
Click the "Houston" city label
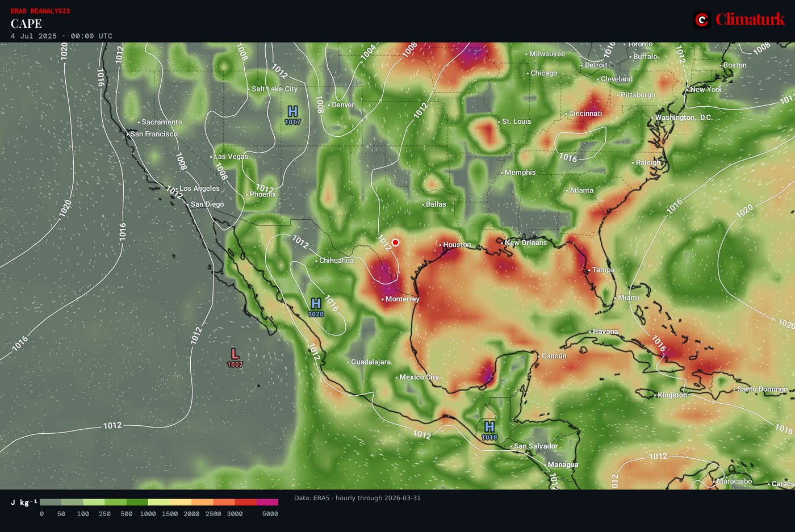(457, 245)
